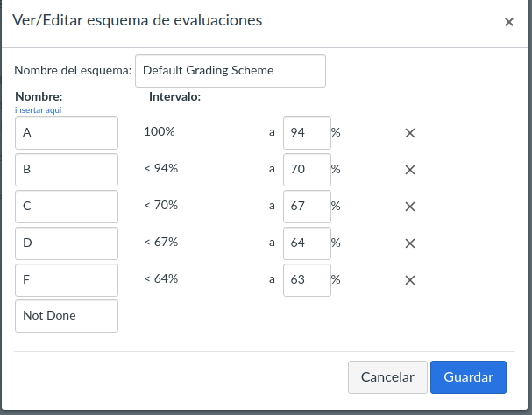Remove the C grade row
This screenshot has width=532, height=415.
tap(409, 207)
